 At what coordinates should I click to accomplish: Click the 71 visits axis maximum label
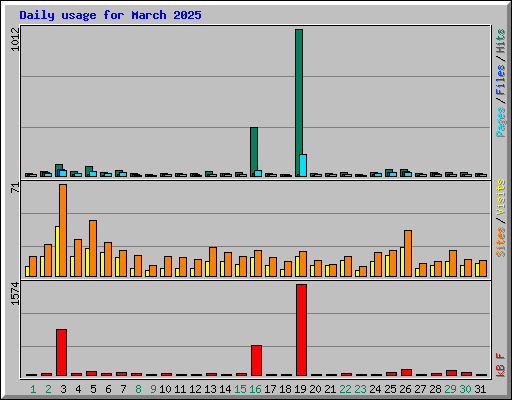point(15,188)
